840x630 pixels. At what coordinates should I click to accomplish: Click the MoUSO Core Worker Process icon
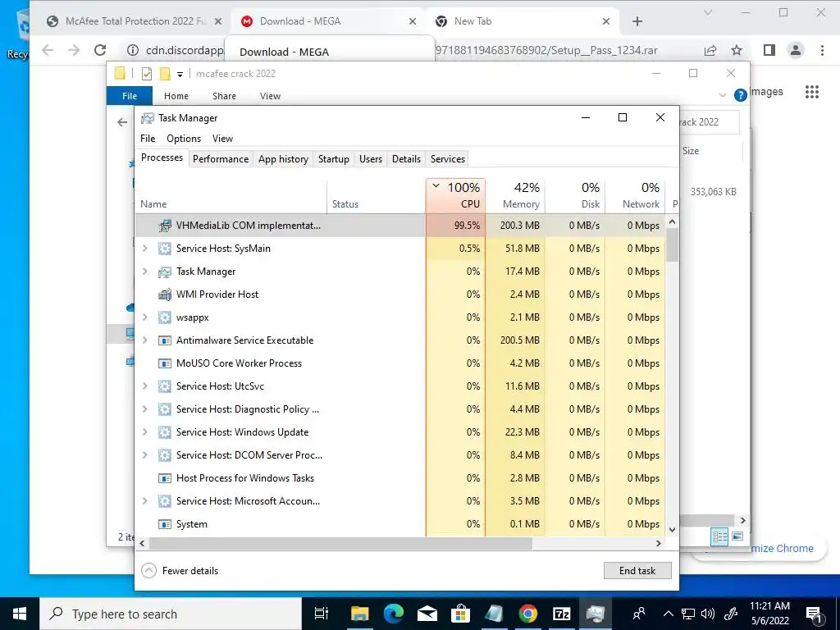(164, 363)
